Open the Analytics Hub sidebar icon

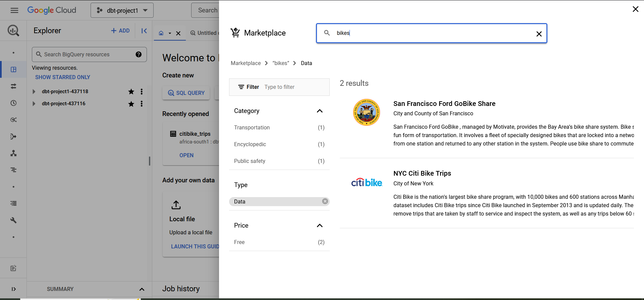click(13, 120)
